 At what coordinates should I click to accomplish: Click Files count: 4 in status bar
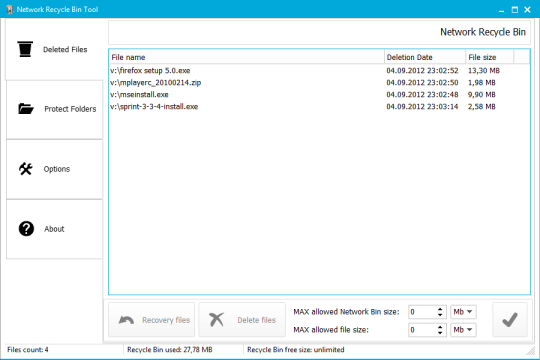28,350
